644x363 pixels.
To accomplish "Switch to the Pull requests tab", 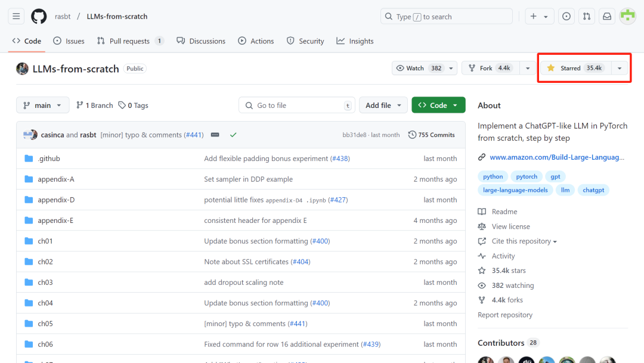I will 130,41.
